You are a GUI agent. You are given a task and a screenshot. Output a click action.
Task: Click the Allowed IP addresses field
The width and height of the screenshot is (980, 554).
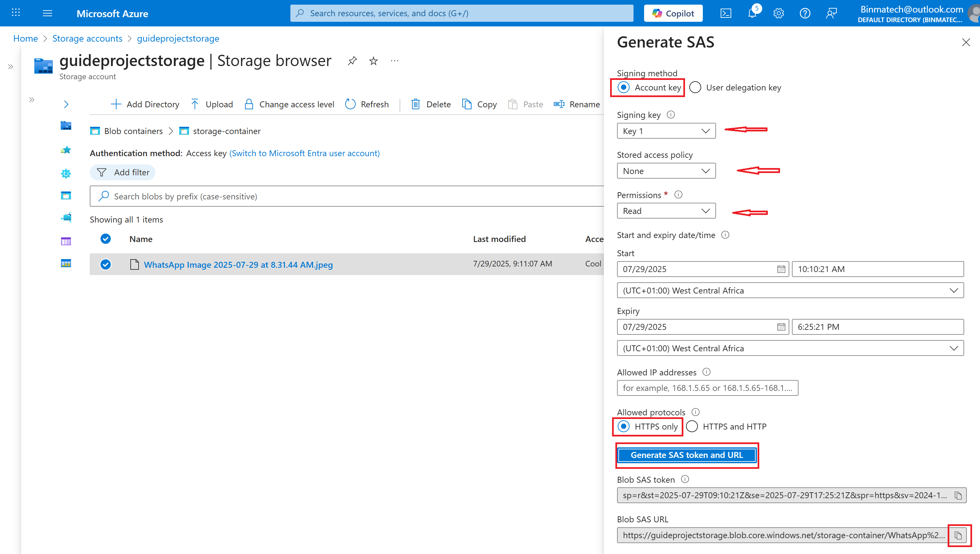pos(707,388)
